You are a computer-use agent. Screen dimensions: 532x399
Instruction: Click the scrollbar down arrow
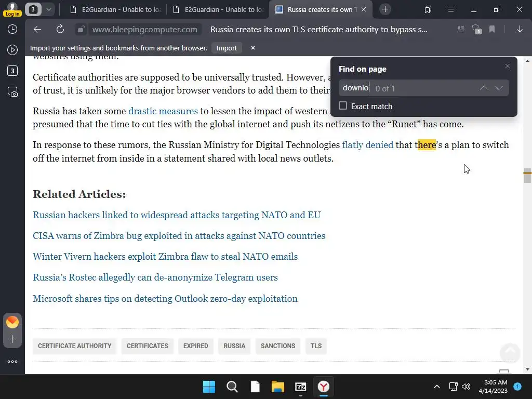click(527, 369)
